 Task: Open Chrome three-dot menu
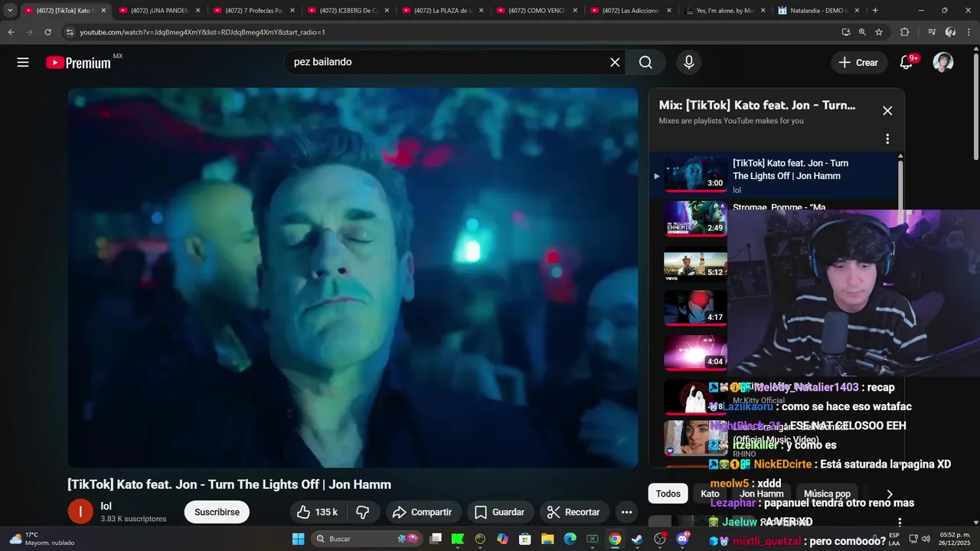[969, 32]
